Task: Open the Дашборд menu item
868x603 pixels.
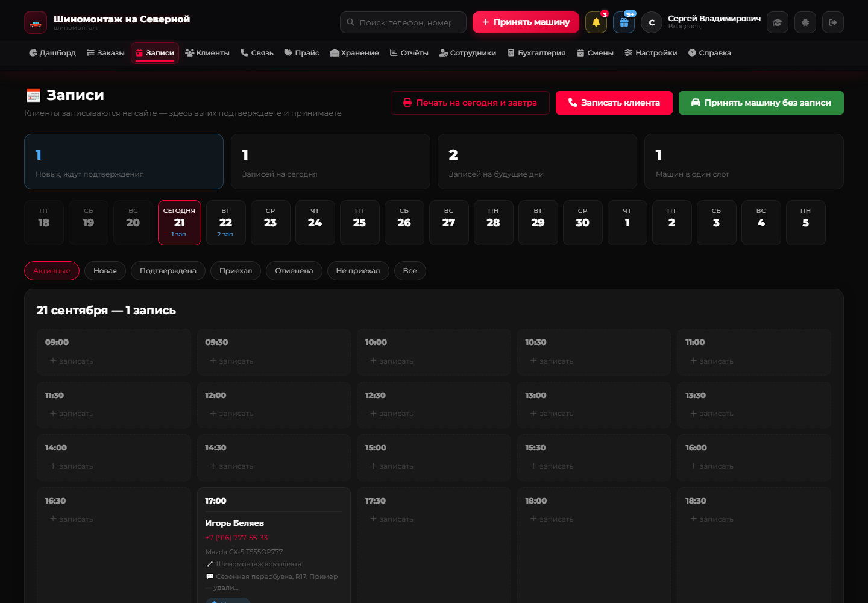Action: (x=52, y=53)
